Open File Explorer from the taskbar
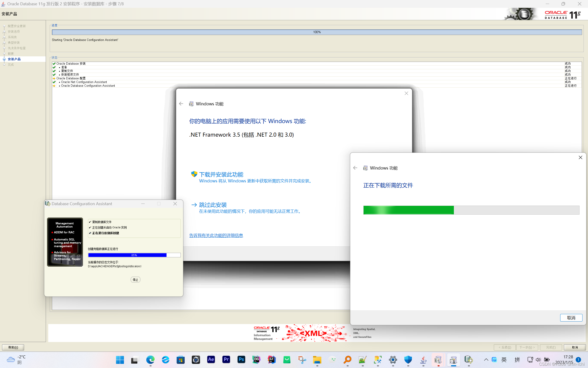The image size is (588, 368). coord(317,359)
